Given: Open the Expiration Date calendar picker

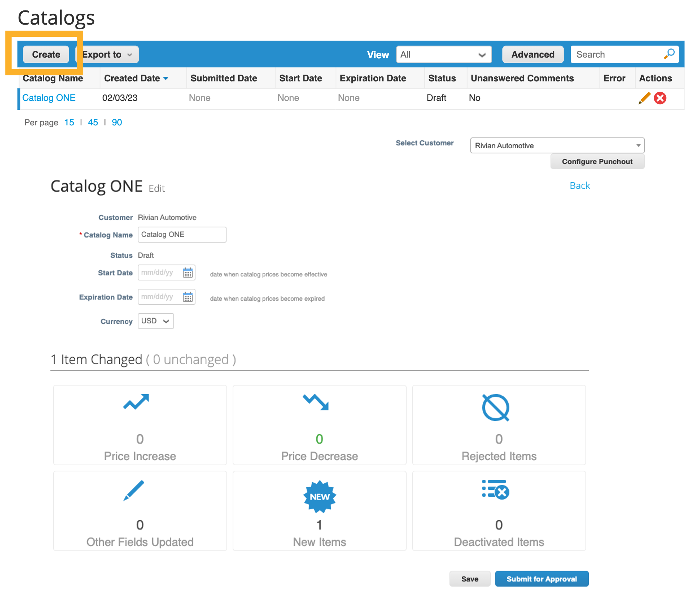Looking at the screenshot, I should click(188, 297).
